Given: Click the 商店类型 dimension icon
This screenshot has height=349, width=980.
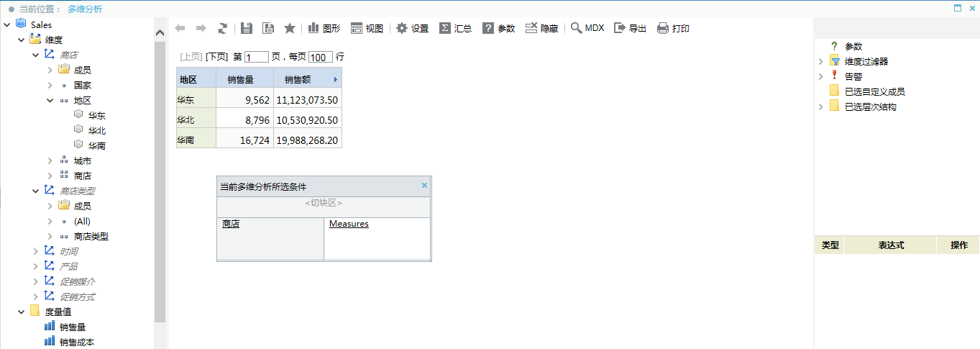Looking at the screenshot, I should click(50, 191).
